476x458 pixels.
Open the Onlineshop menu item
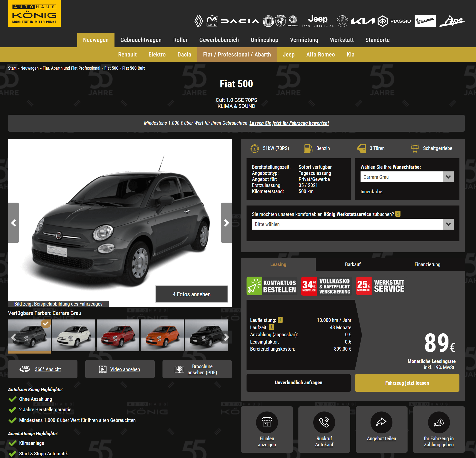tap(264, 40)
